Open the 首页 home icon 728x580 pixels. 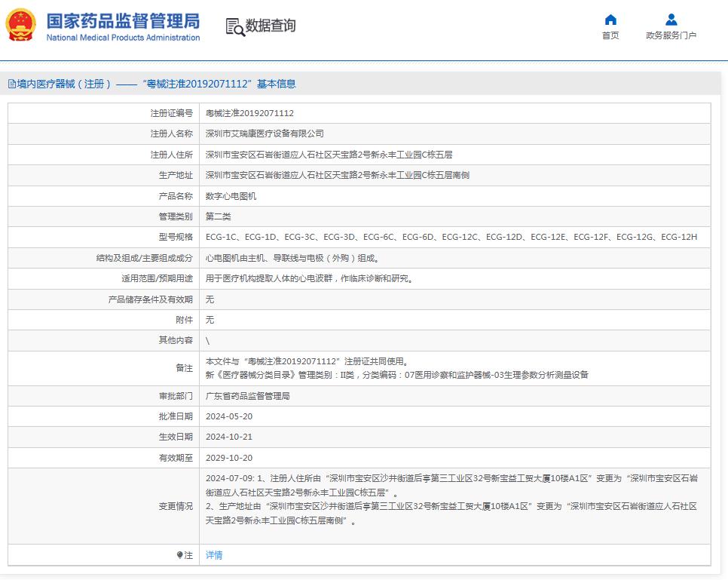point(610,20)
